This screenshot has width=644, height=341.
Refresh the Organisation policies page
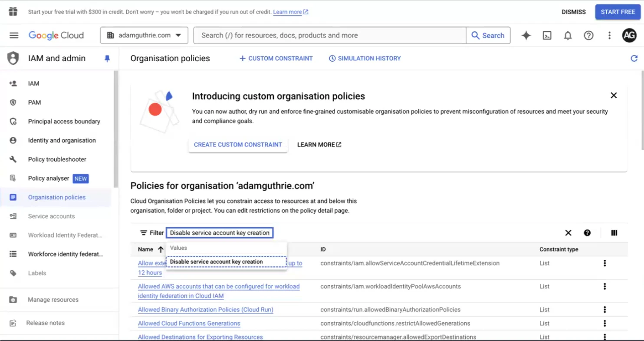[x=634, y=58]
